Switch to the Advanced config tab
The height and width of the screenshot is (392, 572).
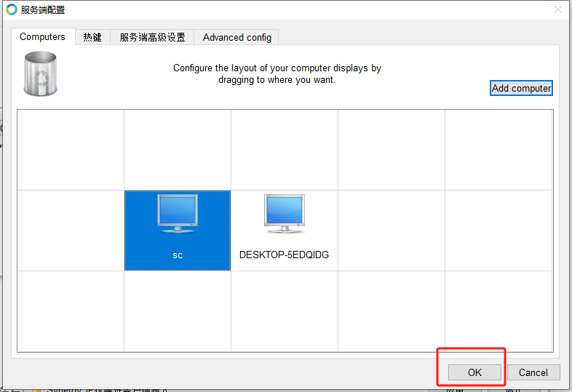click(x=237, y=37)
